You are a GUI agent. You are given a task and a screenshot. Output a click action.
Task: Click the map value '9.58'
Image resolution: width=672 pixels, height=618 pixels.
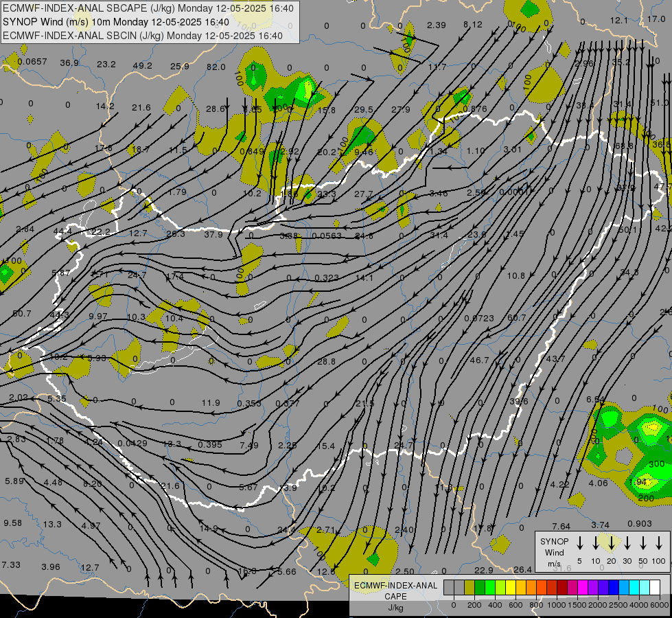pos(13,523)
